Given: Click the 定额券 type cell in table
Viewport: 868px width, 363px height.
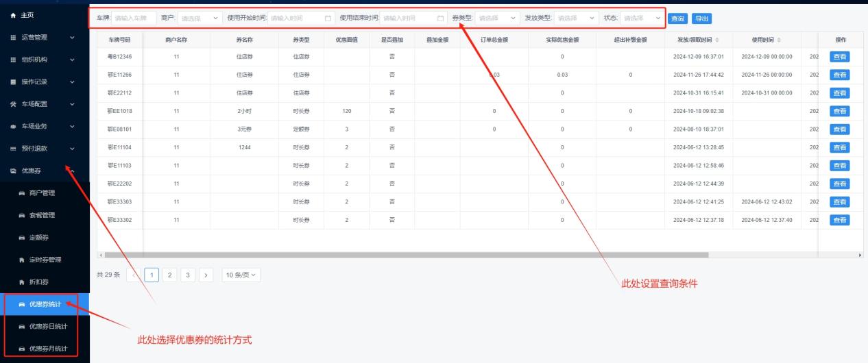Looking at the screenshot, I should point(301,129).
